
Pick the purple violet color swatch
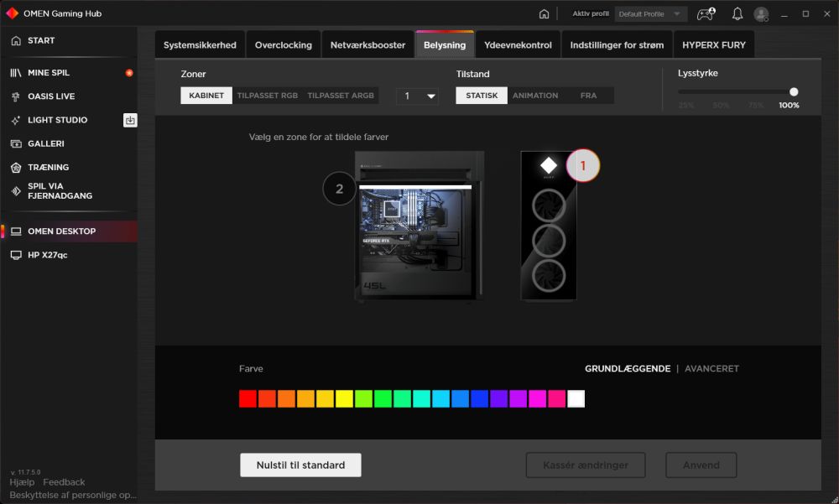click(498, 398)
